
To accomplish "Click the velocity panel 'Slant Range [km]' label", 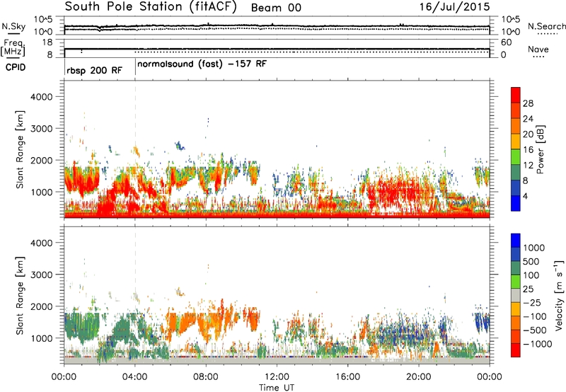I will tap(20, 295).
